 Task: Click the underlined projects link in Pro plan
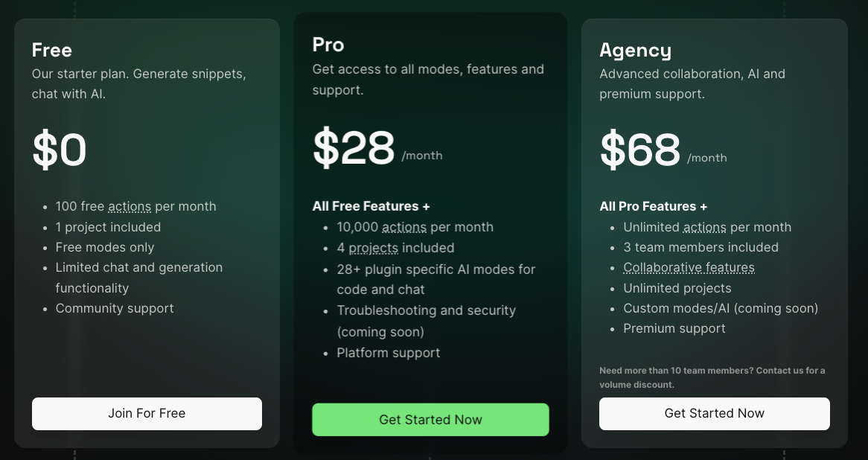(372, 248)
